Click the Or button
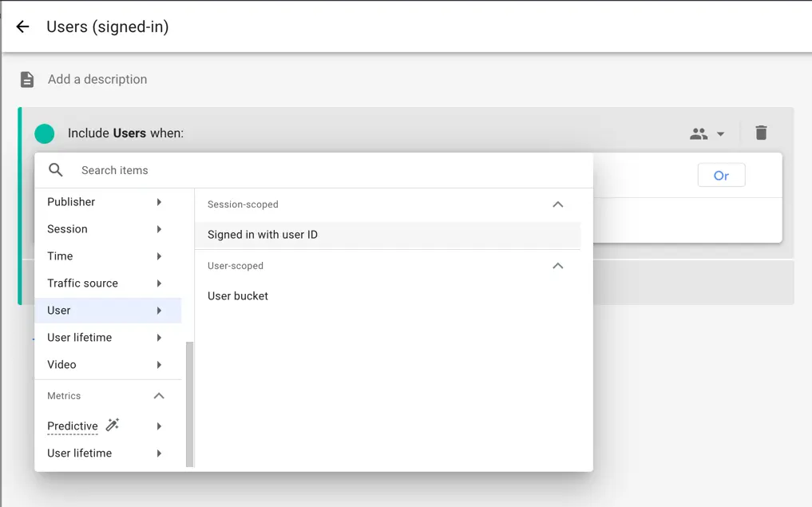 pyautogui.click(x=721, y=176)
